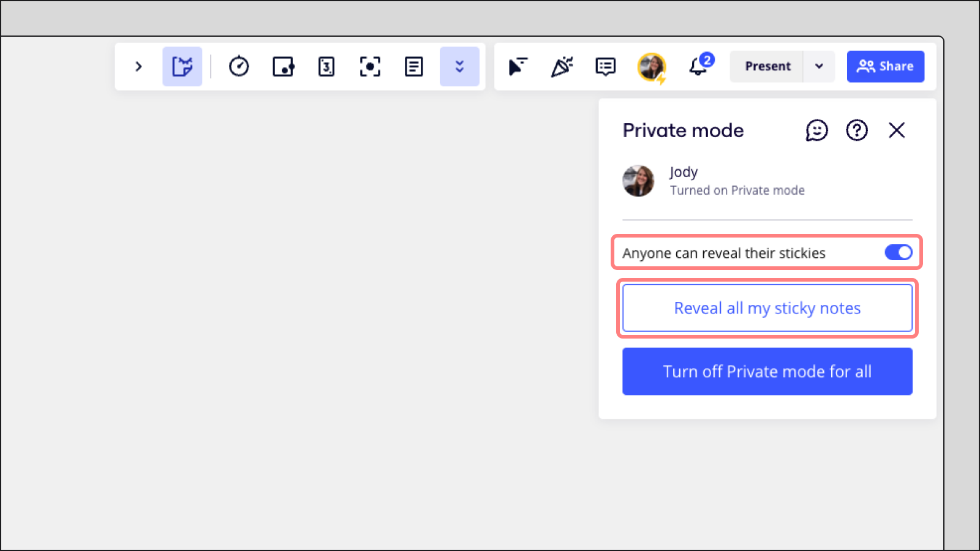Expand the collapsed toolbar with right chevron
Viewport: 980px width, 551px height.
[x=138, y=66]
